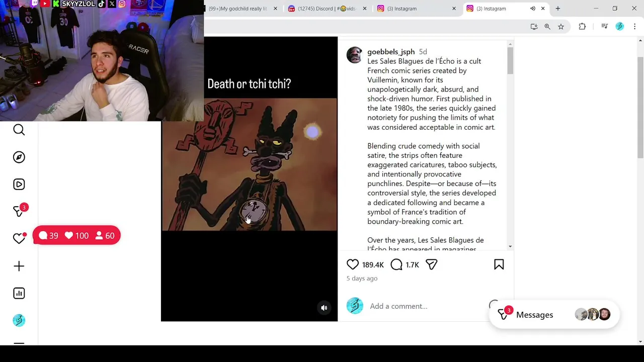The image size is (644, 362).
Task: Open comments via speech bubble icon
Action: (396, 264)
